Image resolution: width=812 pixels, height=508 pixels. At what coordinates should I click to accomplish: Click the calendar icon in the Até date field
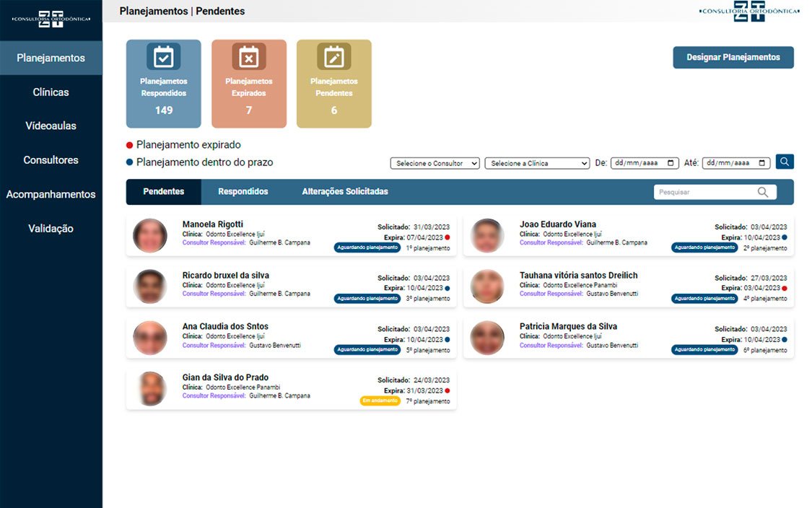click(763, 163)
